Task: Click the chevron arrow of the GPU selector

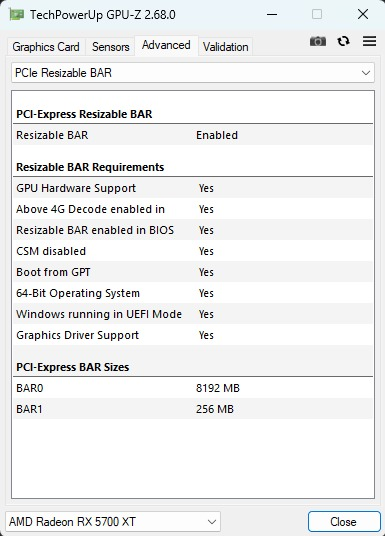Action: click(212, 522)
